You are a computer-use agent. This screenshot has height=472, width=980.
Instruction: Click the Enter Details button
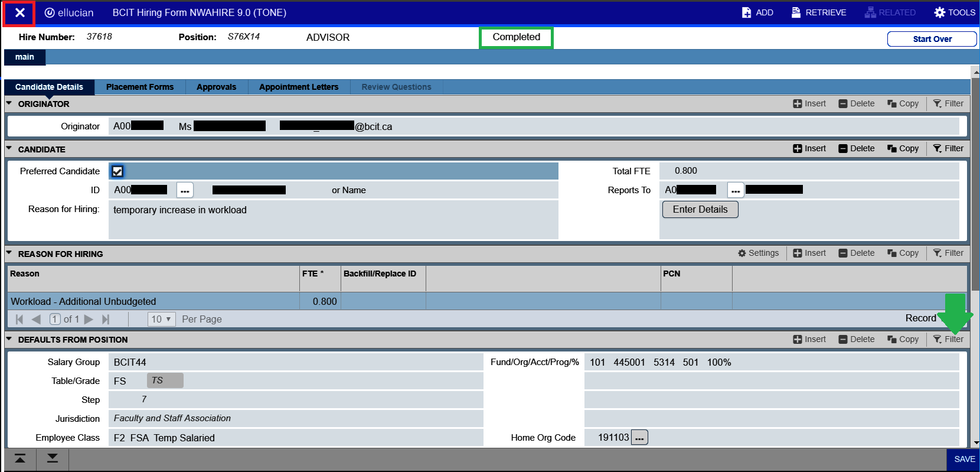pos(700,209)
